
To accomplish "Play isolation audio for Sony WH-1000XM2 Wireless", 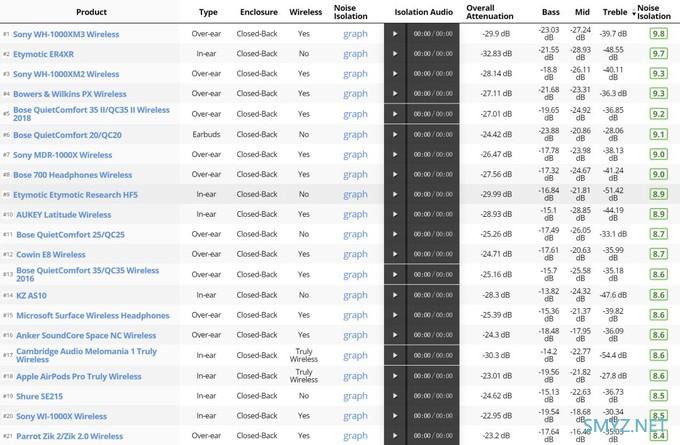I will pos(395,74).
